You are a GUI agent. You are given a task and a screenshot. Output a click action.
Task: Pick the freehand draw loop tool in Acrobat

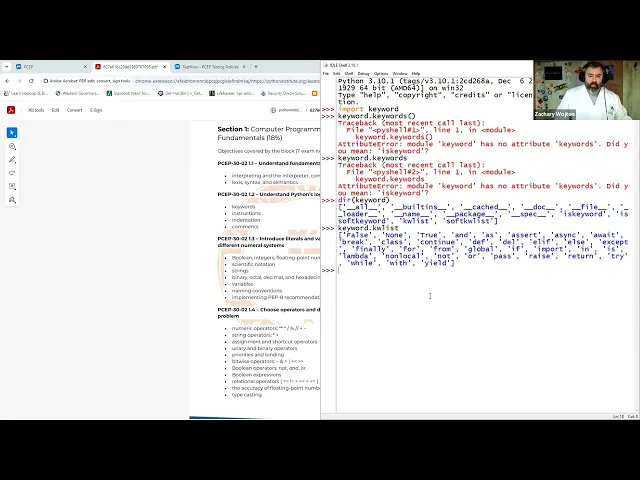pos(12,173)
